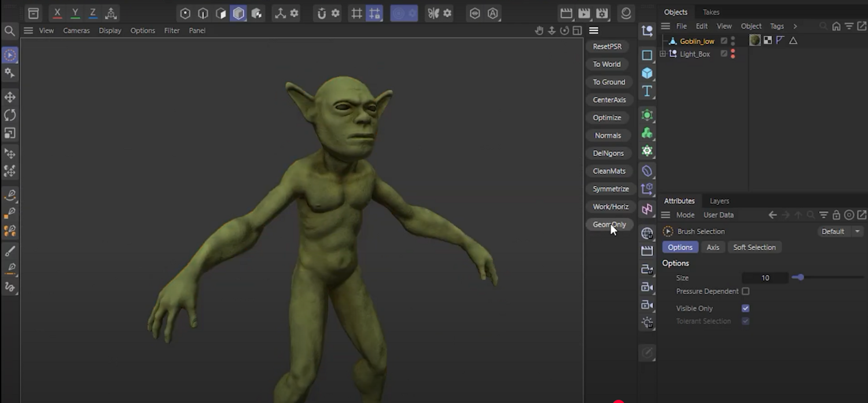Select the Scale tool in left toolbar
The height and width of the screenshot is (403, 868).
coord(10,133)
